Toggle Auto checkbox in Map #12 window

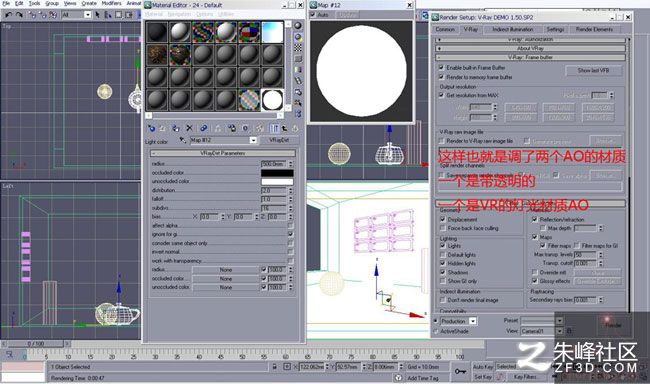pyautogui.click(x=313, y=15)
